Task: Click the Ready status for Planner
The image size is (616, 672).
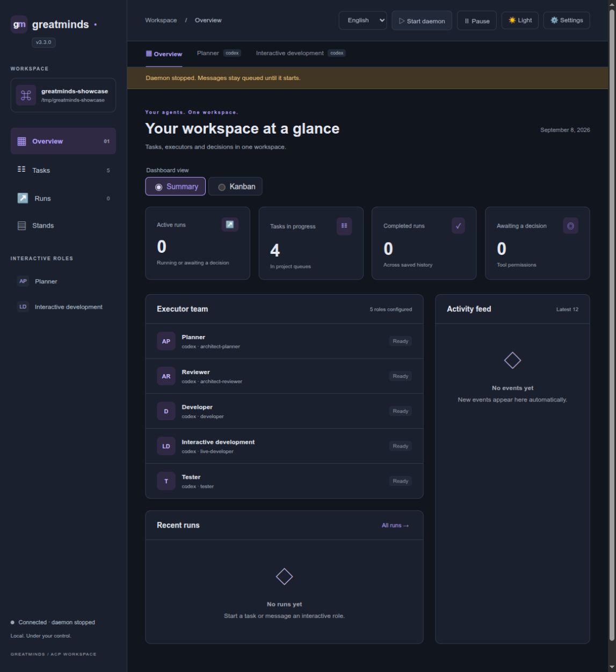Action: pyautogui.click(x=400, y=341)
